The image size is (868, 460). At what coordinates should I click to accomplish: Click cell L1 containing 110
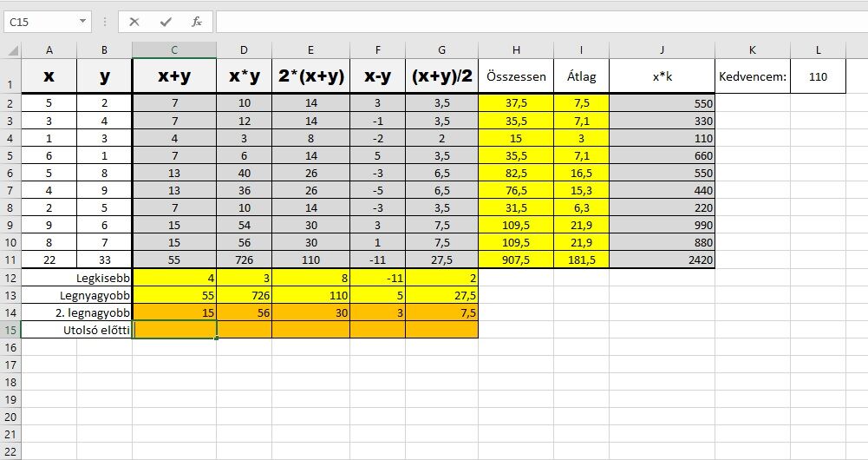(x=819, y=76)
